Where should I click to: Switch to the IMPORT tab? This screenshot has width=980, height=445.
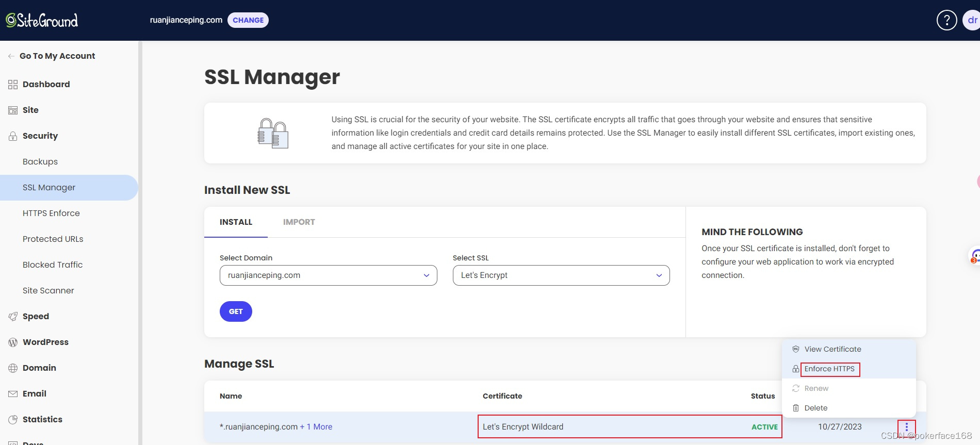tap(299, 222)
